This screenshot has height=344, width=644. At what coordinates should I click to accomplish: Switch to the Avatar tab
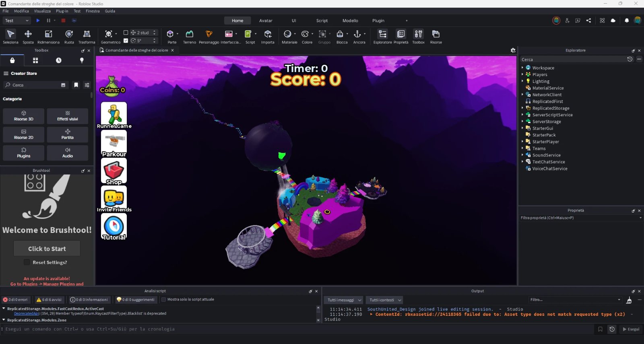tap(266, 21)
